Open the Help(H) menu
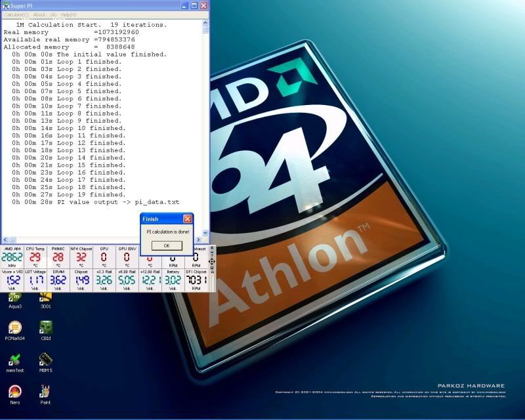This screenshot has width=525, height=420. point(69,14)
